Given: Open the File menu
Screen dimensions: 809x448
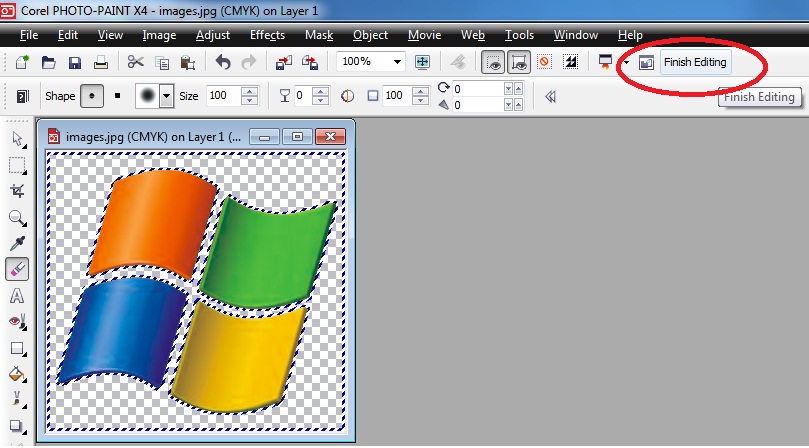Looking at the screenshot, I should pos(29,35).
